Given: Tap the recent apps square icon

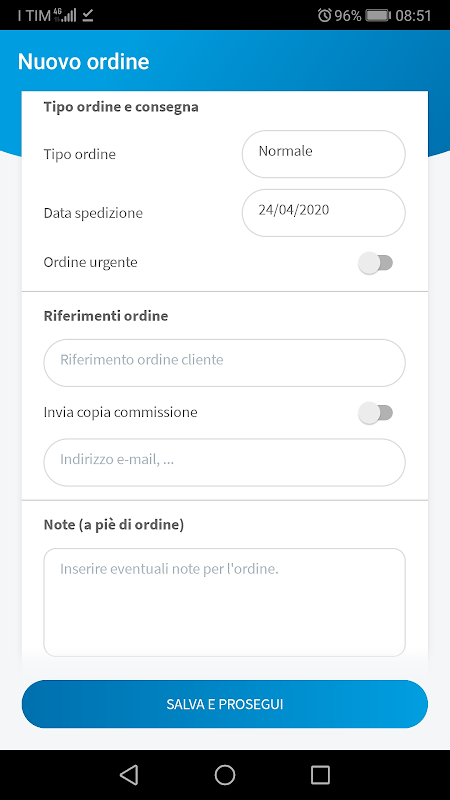Looking at the screenshot, I should (320, 774).
